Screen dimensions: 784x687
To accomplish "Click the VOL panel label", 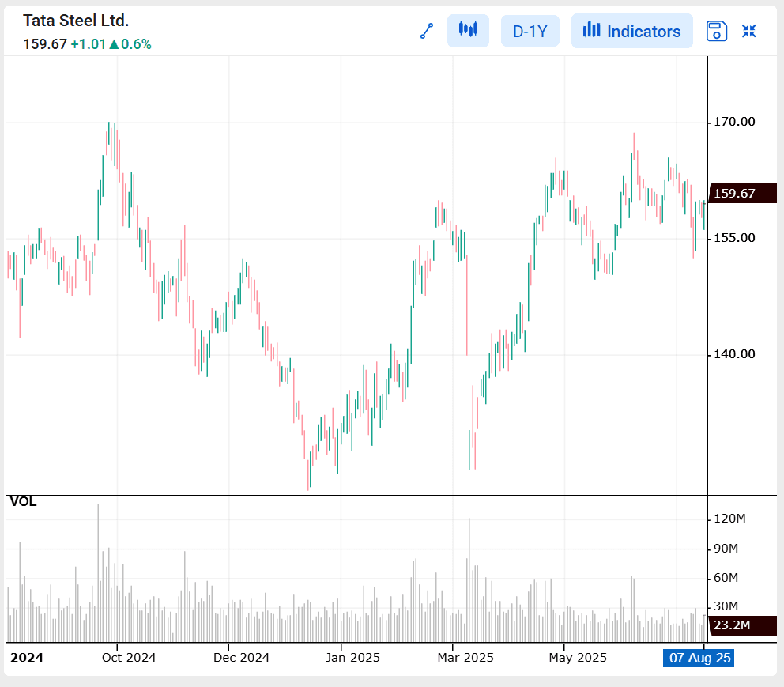I will coord(23,501).
